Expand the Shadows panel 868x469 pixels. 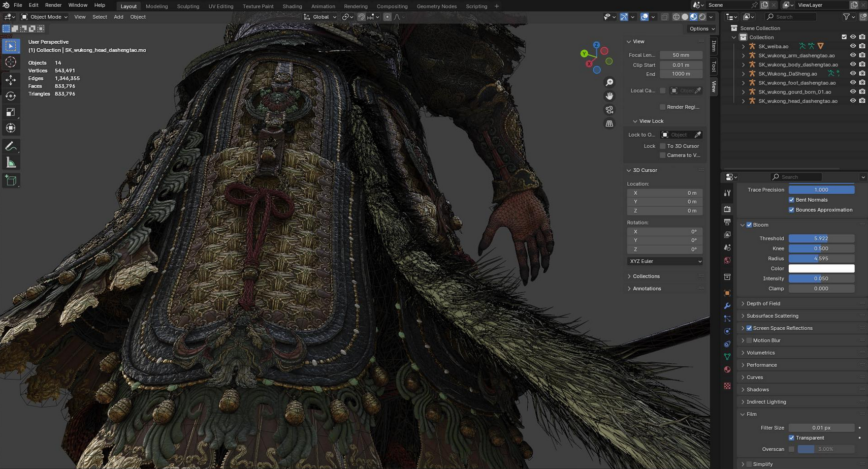coord(757,390)
